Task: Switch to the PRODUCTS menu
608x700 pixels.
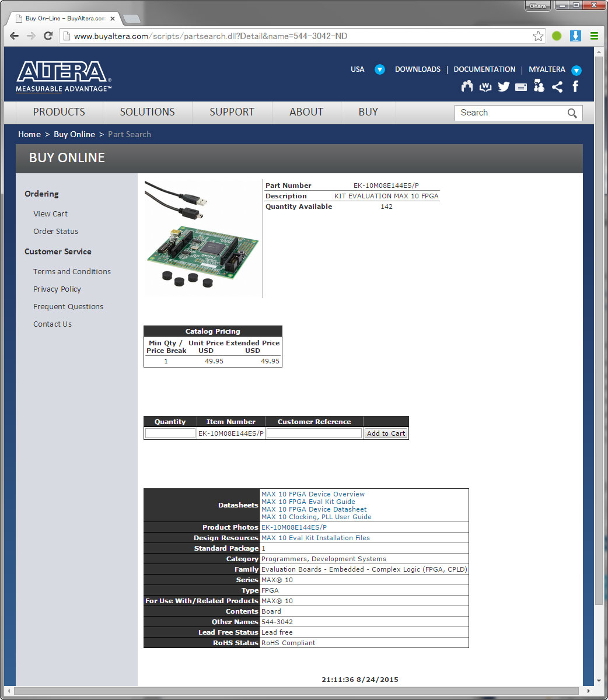Action: tap(58, 112)
